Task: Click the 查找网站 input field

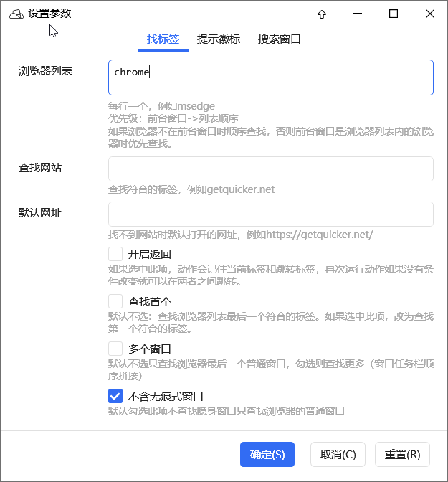Action: [x=271, y=169]
